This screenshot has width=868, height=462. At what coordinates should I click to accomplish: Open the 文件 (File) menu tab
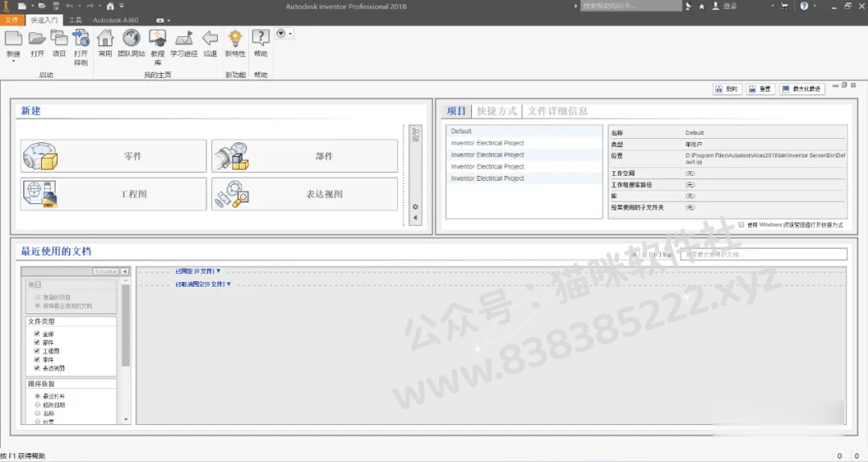click(x=11, y=20)
